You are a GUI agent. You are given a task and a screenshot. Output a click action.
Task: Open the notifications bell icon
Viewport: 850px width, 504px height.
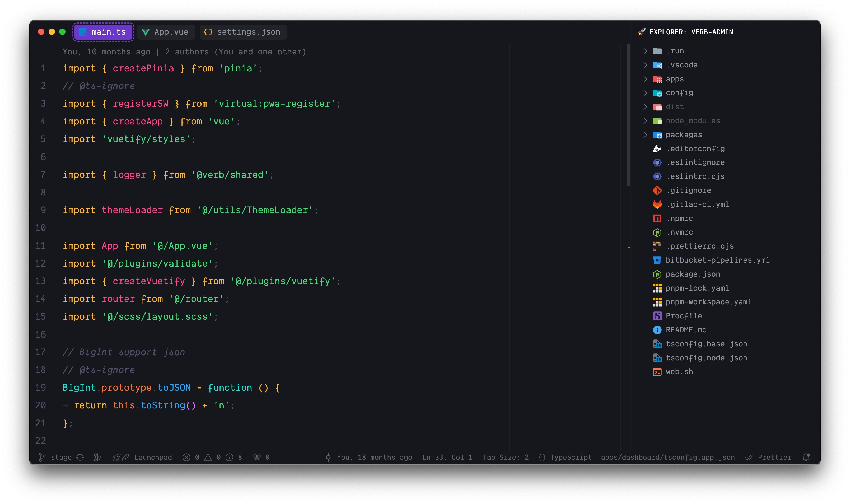click(806, 457)
